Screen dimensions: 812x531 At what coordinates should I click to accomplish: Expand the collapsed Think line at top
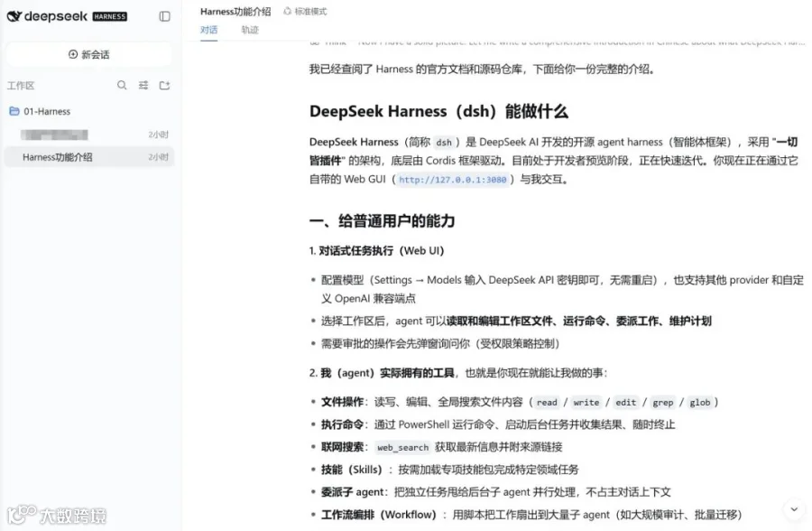coord(557,42)
